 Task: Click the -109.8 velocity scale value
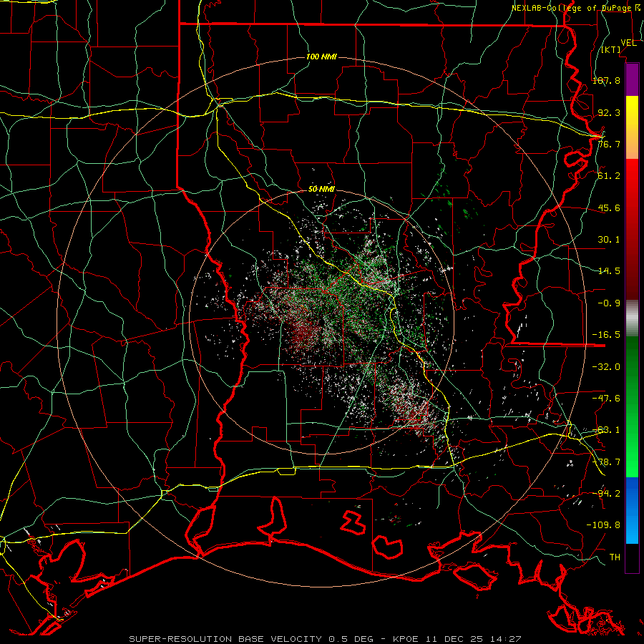click(603, 525)
